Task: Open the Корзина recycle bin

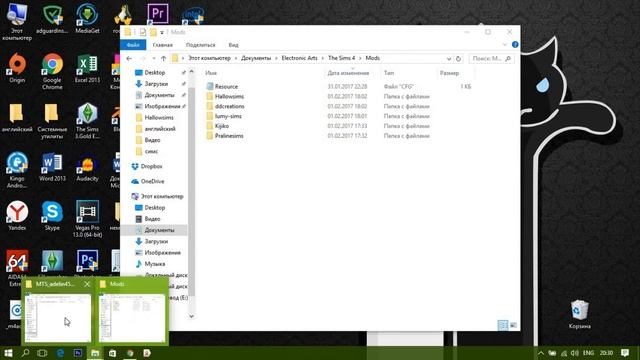Action: tap(579, 314)
